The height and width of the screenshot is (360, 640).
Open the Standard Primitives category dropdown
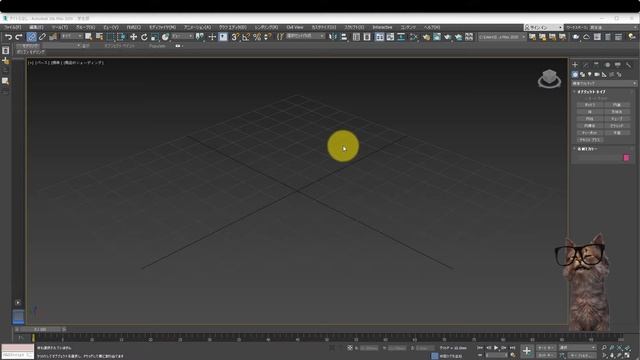(x=604, y=83)
